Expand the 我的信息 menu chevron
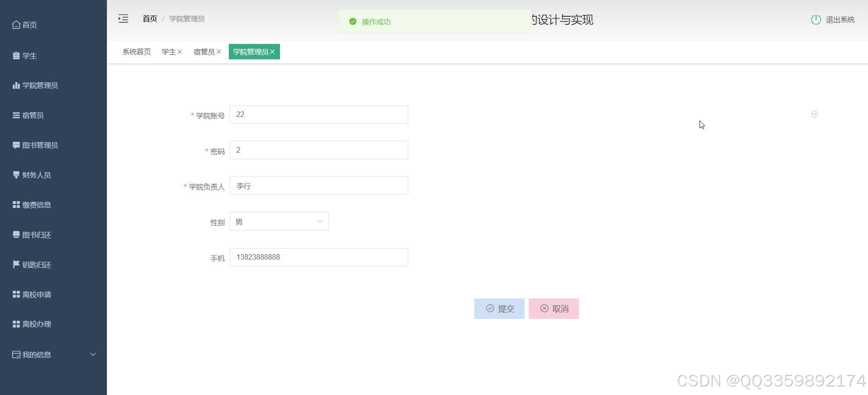The height and width of the screenshot is (395, 868). 93,354
